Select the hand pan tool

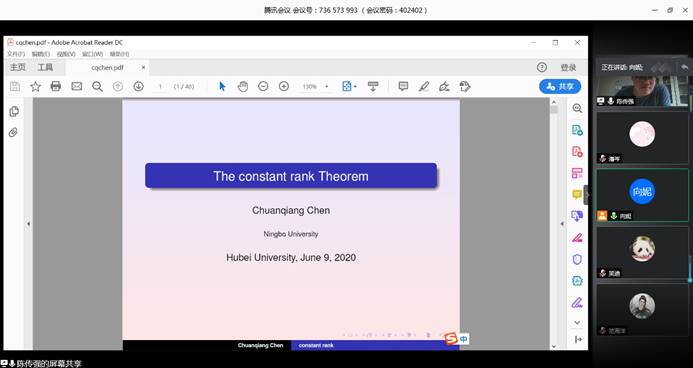pos(243,86)
